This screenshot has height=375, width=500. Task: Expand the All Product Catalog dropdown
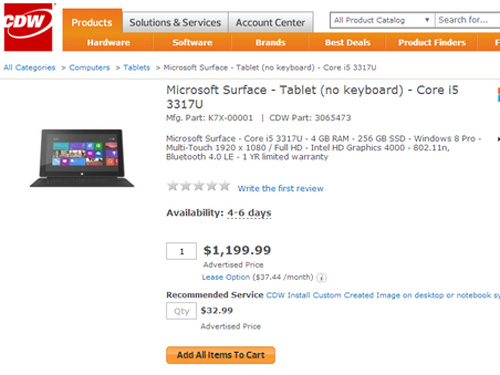(382, 20)
